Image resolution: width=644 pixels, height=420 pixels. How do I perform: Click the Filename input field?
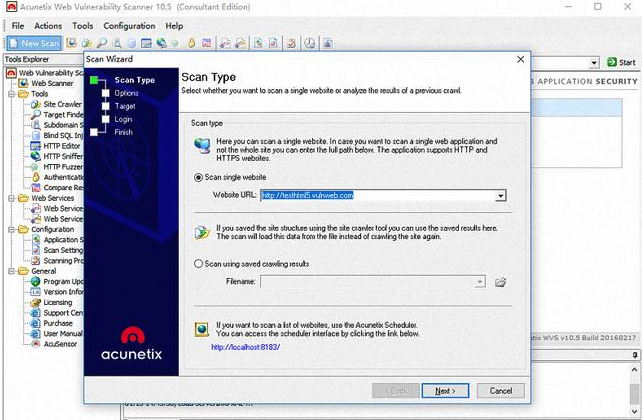tap(368, 282)
